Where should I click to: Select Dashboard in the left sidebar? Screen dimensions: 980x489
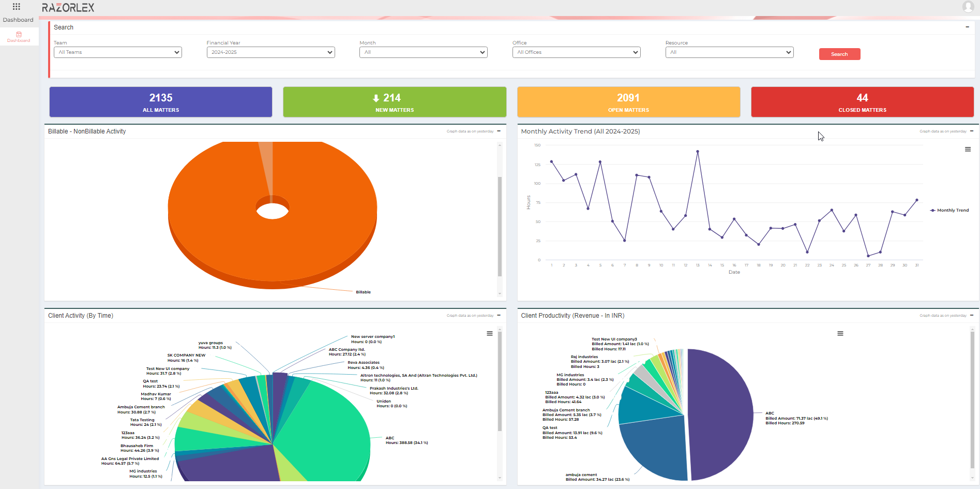[x=19, y=36]
